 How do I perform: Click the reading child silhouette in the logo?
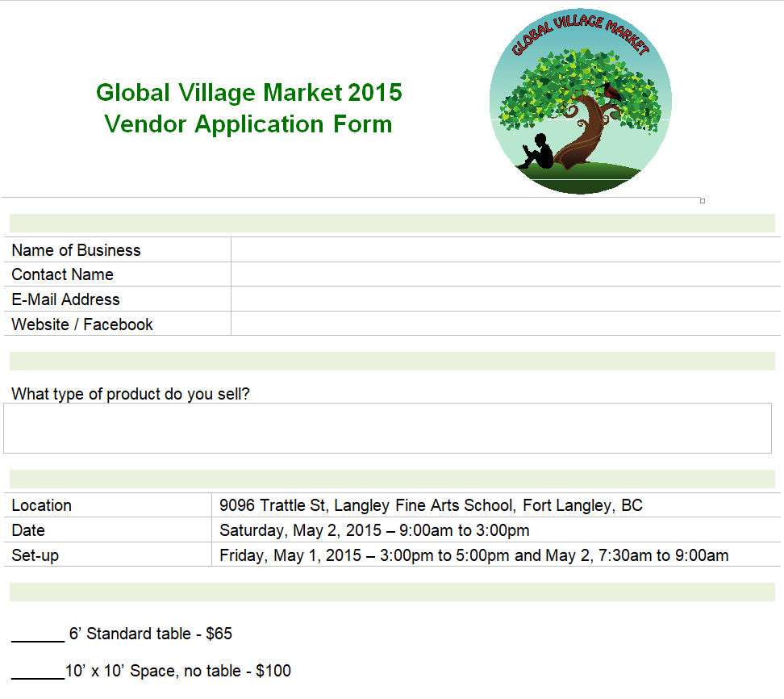pos(539,152)
